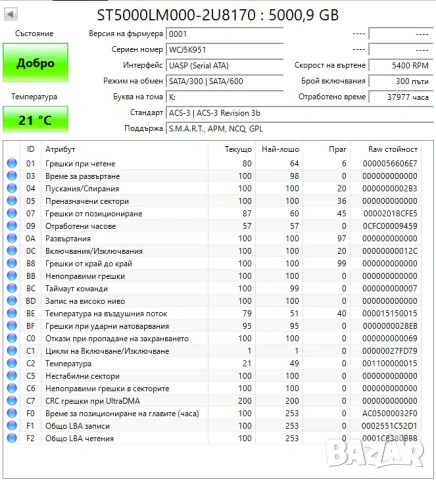Image resolution: width=436 pixels, height=480 pixels.
Task: Click blue status icon for attribute 07
Action: point(12,213)
